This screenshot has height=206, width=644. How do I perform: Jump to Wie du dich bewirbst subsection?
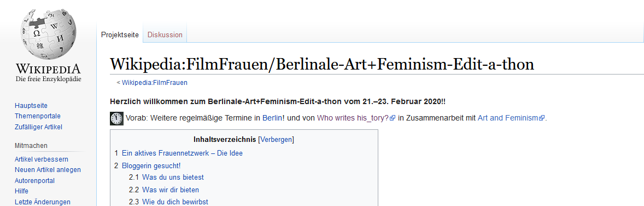point(175,202)
